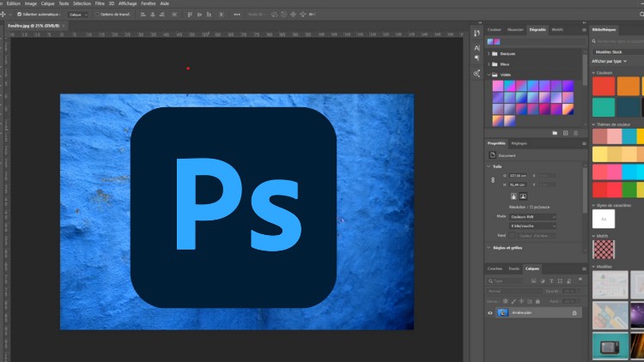Click the create new gradient icon

(x=566, y=133)
